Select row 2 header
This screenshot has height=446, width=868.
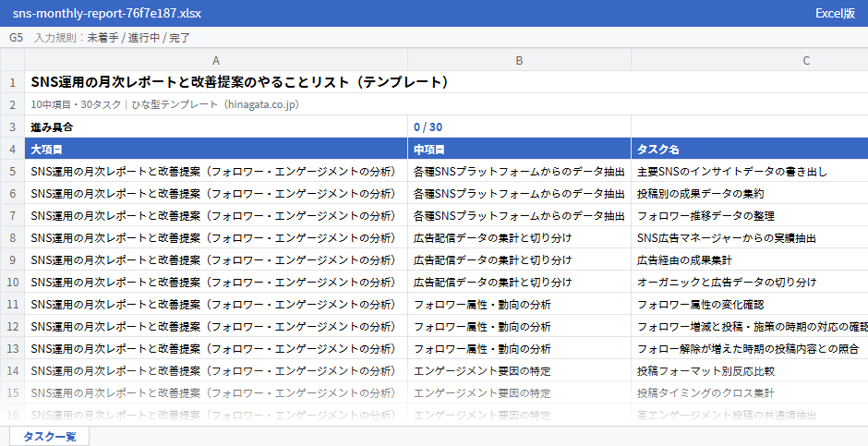click(x=12, y=104)
